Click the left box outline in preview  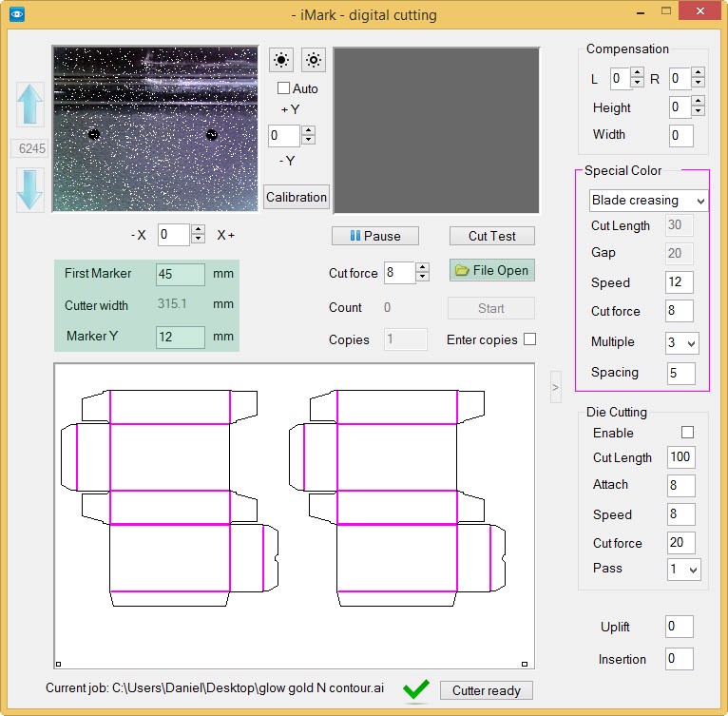(x=169, y=498)
